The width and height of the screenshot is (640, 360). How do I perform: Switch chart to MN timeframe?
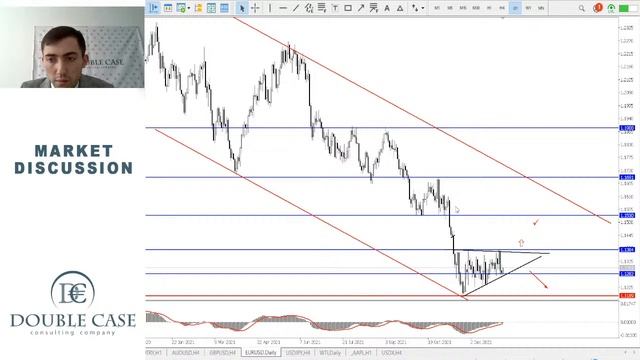541,8
